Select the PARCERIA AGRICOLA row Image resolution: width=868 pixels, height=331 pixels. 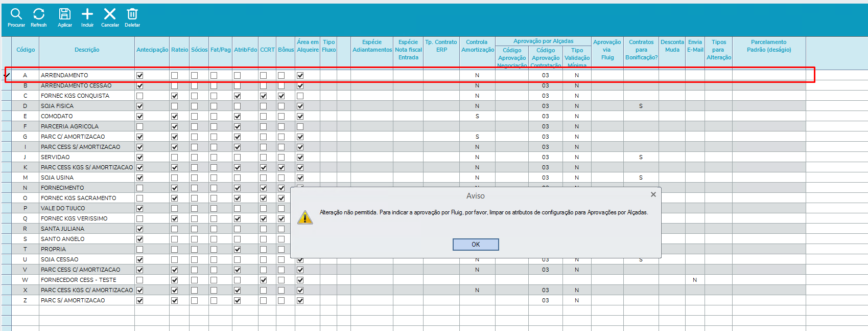pyautogui.click(x=404, y=126)
